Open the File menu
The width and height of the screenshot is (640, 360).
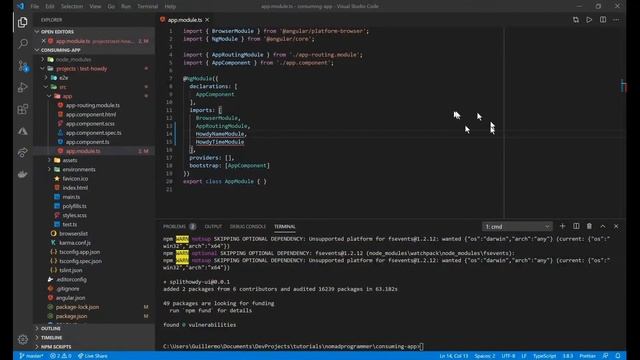tap(35, 6)
